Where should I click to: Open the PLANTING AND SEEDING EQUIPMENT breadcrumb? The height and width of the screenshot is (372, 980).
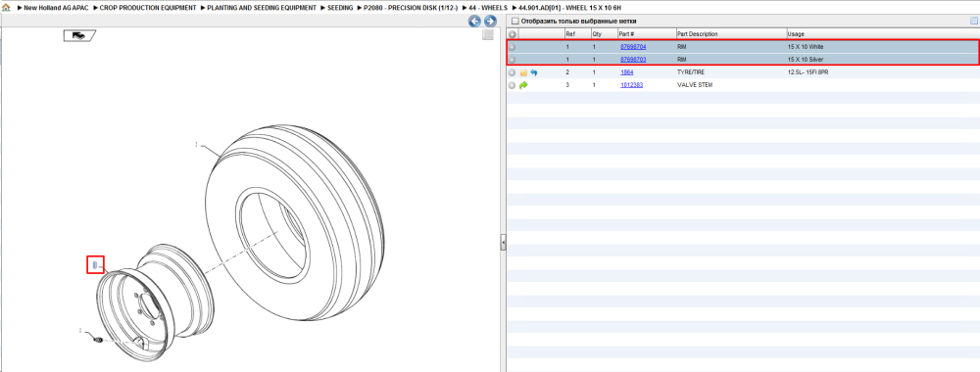point(262,8)
